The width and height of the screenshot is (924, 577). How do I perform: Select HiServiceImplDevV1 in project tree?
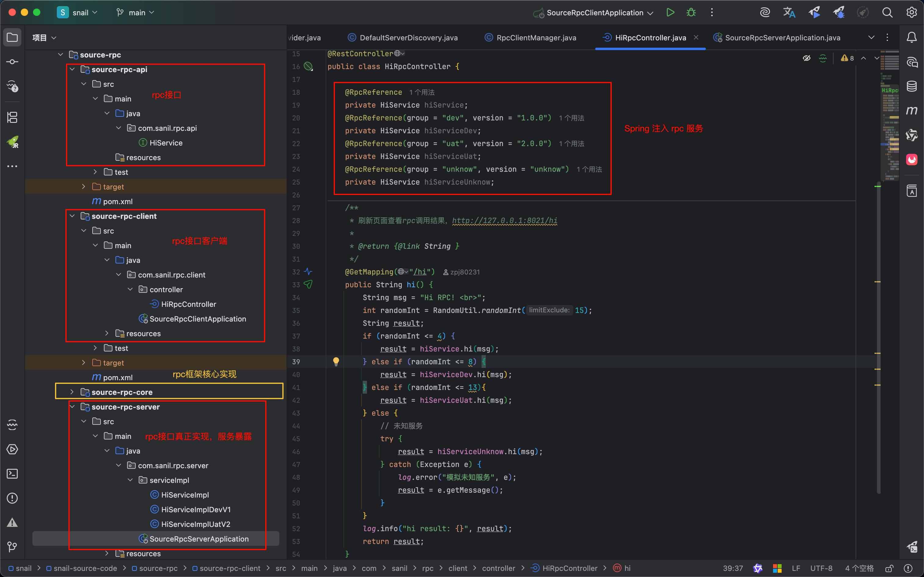[196, 509]
